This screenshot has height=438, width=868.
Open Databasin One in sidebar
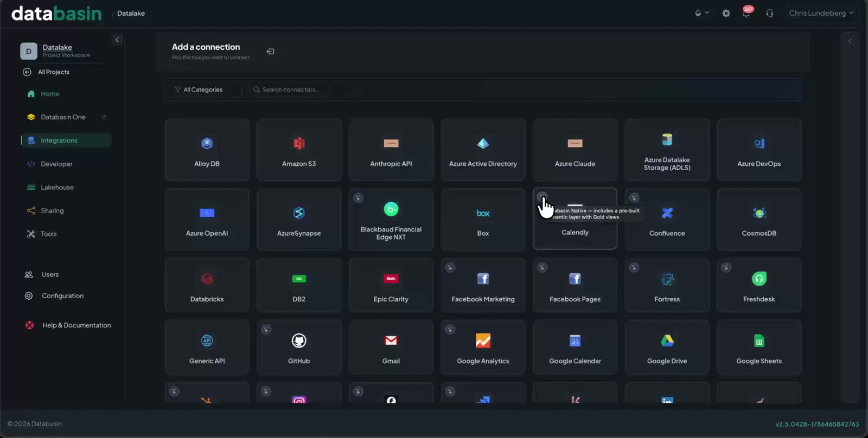[66, 117]
